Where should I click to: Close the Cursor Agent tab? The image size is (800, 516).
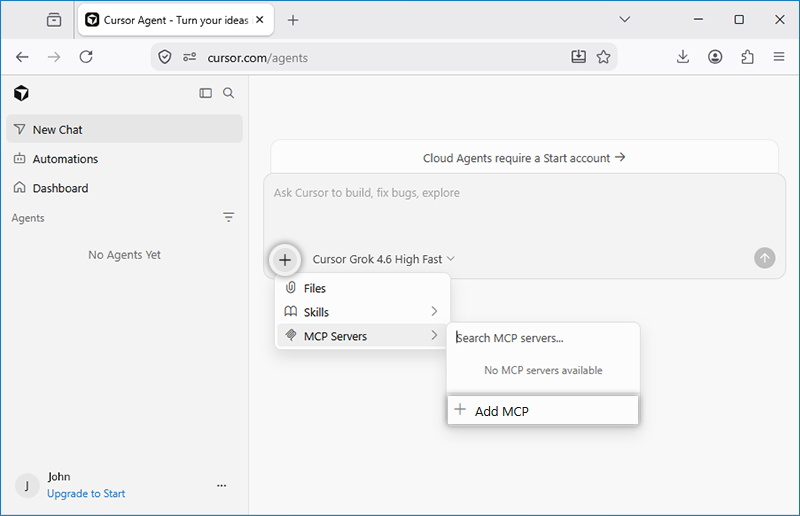tap(260, 19)
